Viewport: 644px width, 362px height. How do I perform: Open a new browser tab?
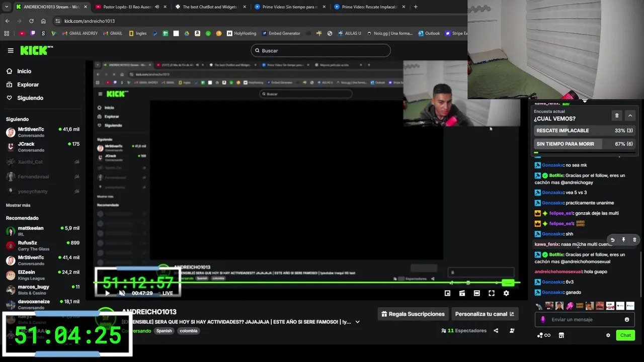click(x=416, y=7)
